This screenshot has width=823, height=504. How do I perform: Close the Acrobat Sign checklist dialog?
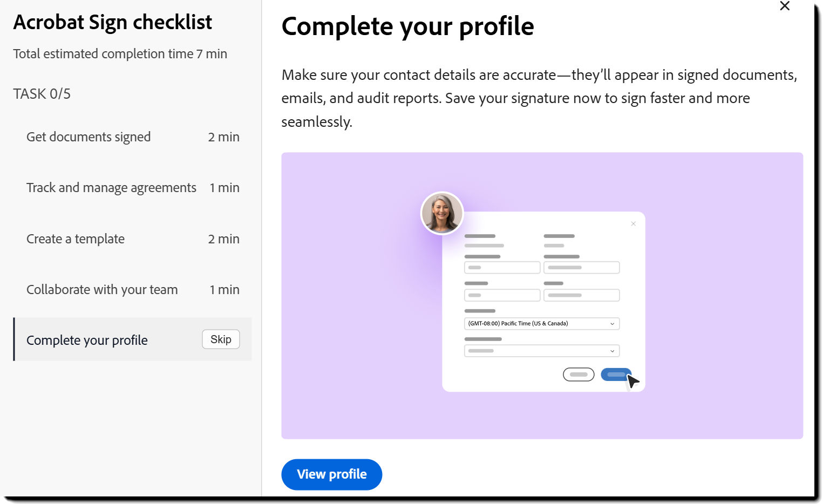pos(785,6)
